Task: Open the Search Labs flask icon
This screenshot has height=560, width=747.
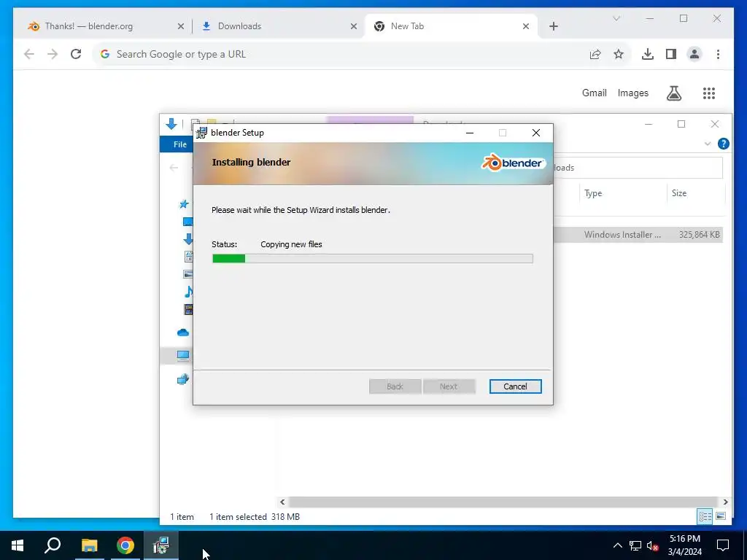Action: point(673,93)
